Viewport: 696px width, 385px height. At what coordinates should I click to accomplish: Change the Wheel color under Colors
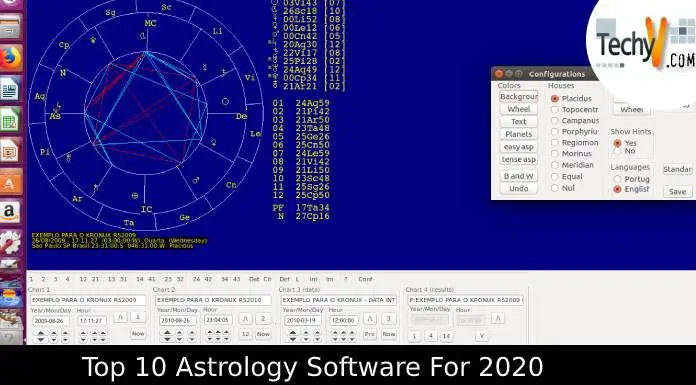[x=518, y=109]
